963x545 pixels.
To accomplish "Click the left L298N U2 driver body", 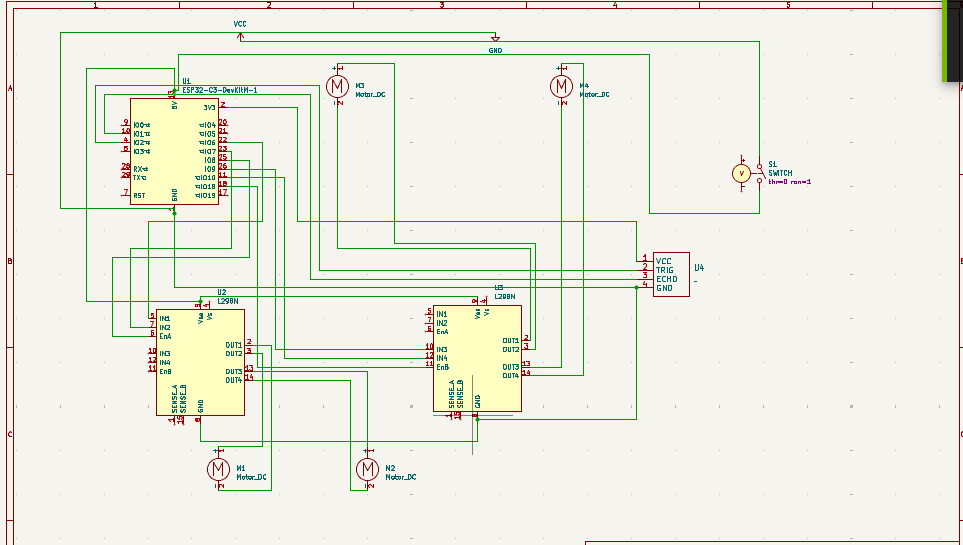I will coord(200,362).
